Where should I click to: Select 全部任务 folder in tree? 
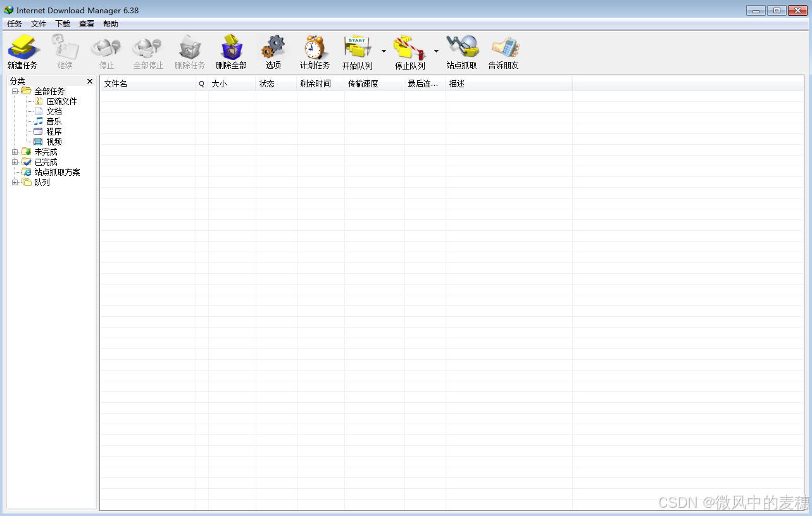(x=49, y=91)
